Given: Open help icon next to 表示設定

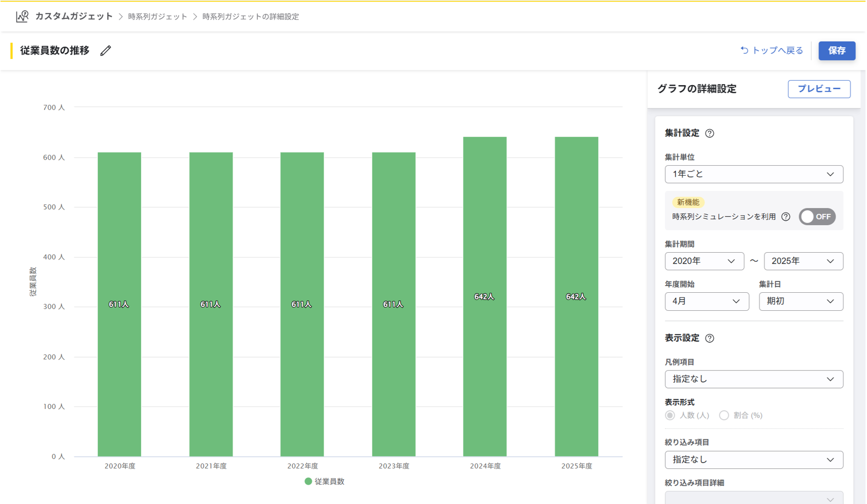Looking at the screenshot, I should click(x=709, y=338).
